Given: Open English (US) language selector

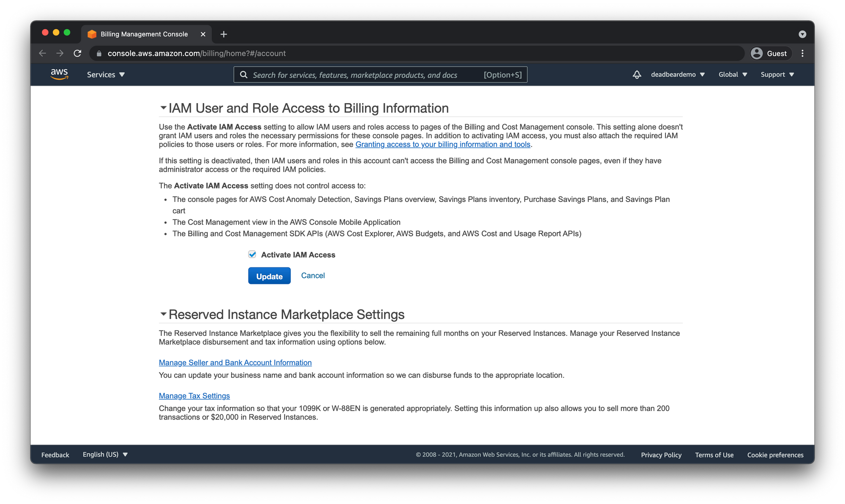Looking at the screenshot, I should [x=105, y=455].
